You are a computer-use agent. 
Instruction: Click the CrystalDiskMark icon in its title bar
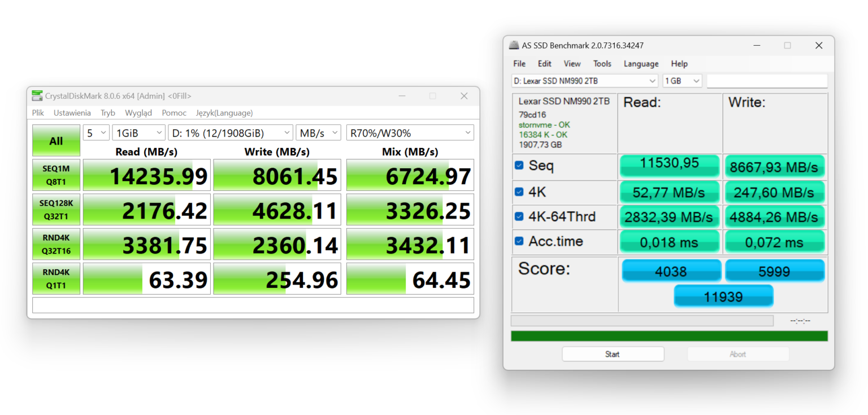[37, 95]
